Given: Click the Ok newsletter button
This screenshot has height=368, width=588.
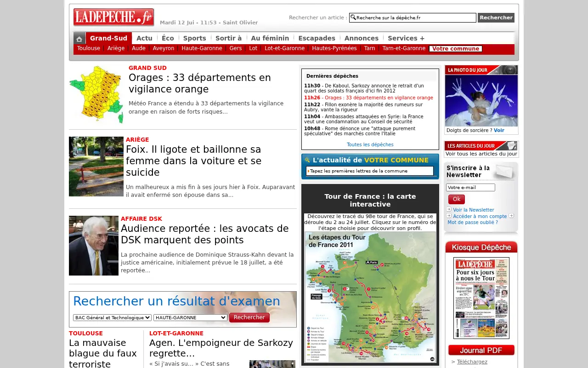Looking at the screenshot, I should click(x=456, y=199).
